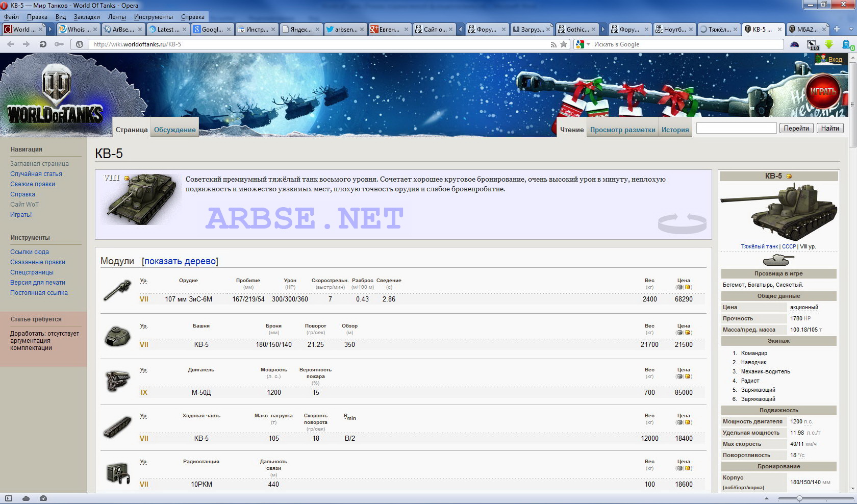Screen dimensions: 857x504
Task: Open Opera Link cloud icon in status bar
Action: tap(26, 498)
